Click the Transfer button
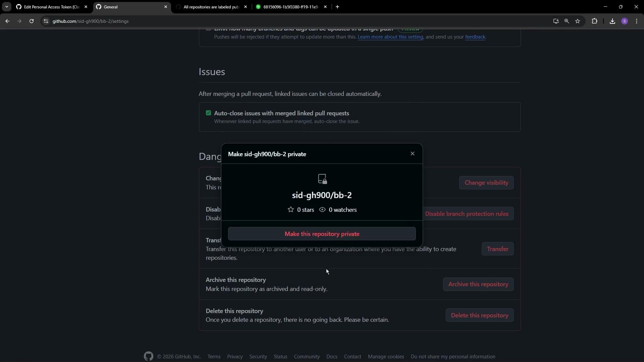This screenshot has height=362, width=644. [497, 249]
